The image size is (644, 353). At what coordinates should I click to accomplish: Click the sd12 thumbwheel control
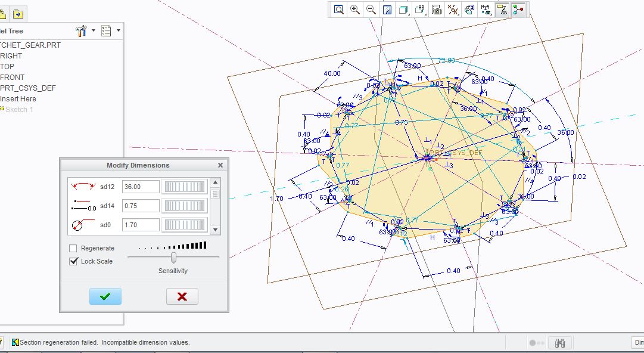[x=185, y=187]
